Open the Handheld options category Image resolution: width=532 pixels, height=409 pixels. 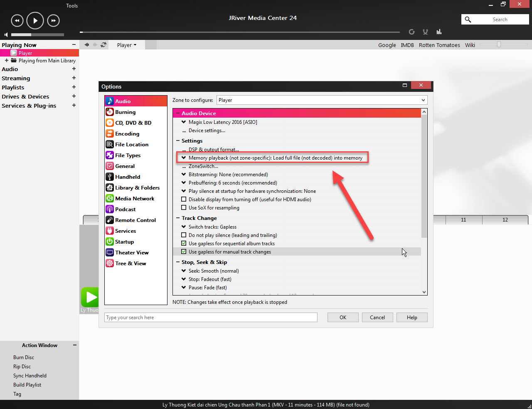[x=136, y=177]
